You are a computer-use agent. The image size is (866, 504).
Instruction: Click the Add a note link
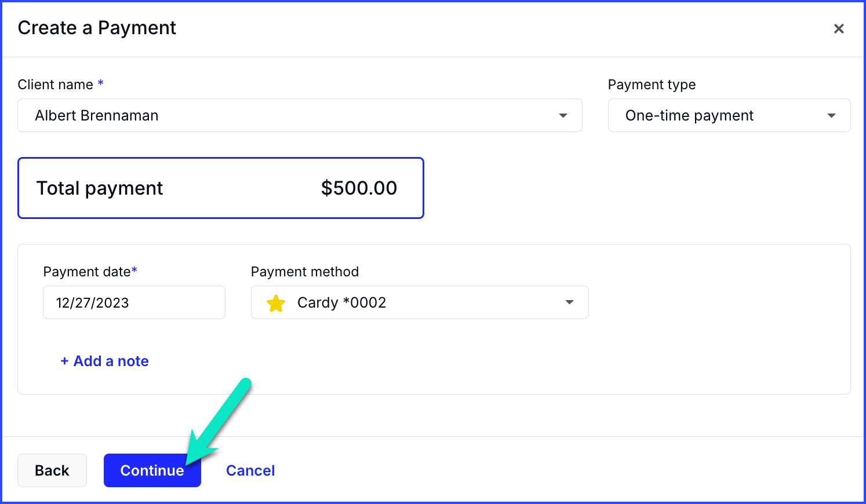(x=105, y=361)
